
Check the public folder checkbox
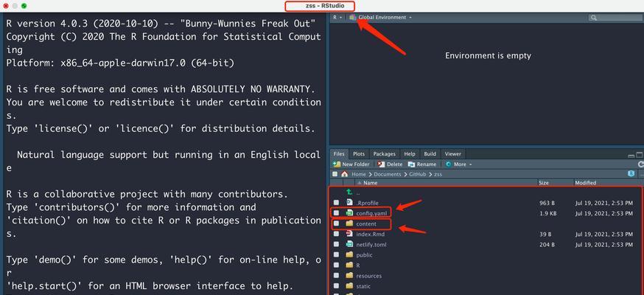[337, 255]
